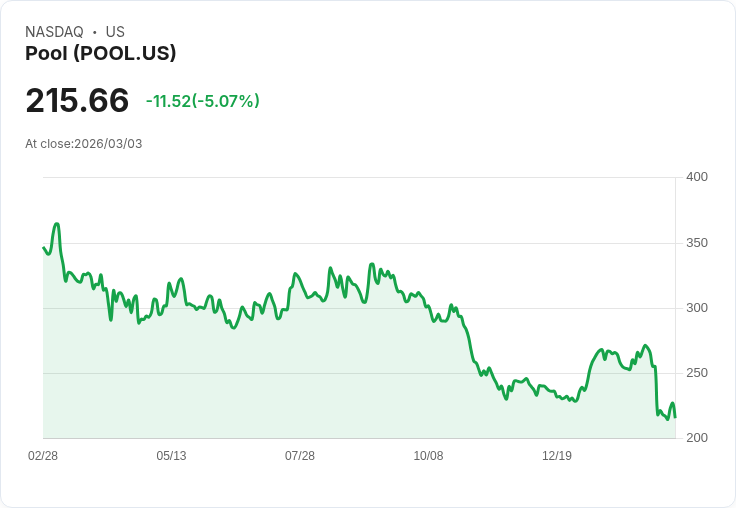
Task: Click the 200 y-axis label
Action: pos(697,438)
